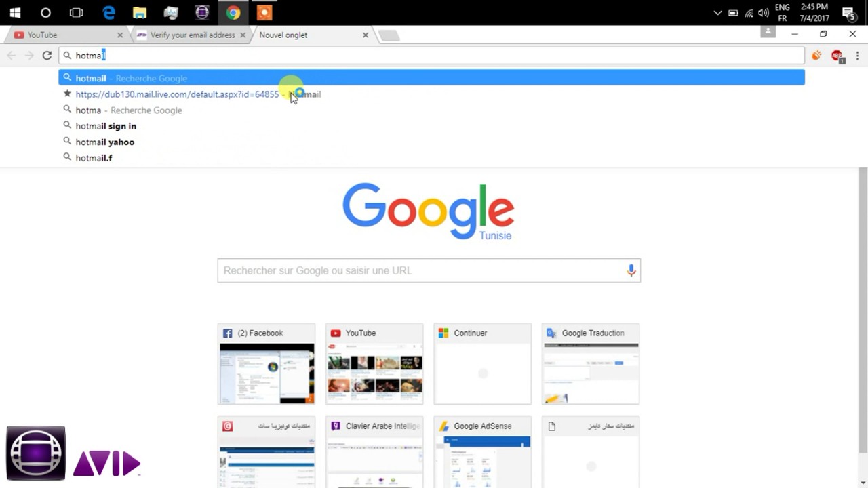This screenshot has height=488, width=868.
Task: Reload the current page
Action: (x=47, y=56)
